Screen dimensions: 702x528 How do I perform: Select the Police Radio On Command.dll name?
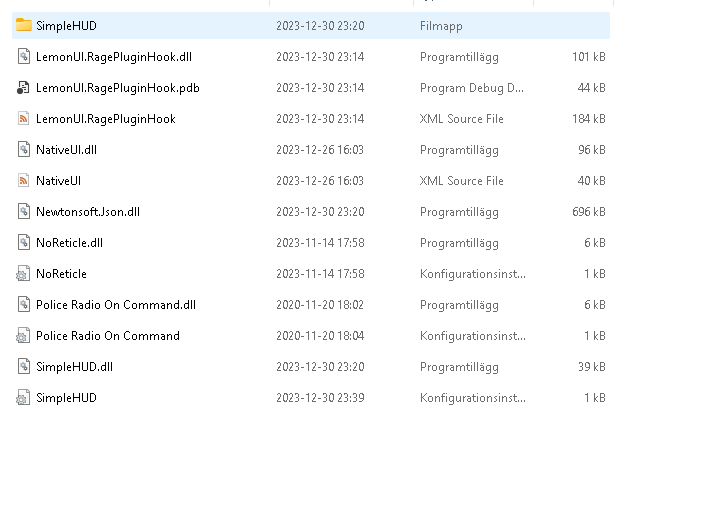tap(116, 305)
